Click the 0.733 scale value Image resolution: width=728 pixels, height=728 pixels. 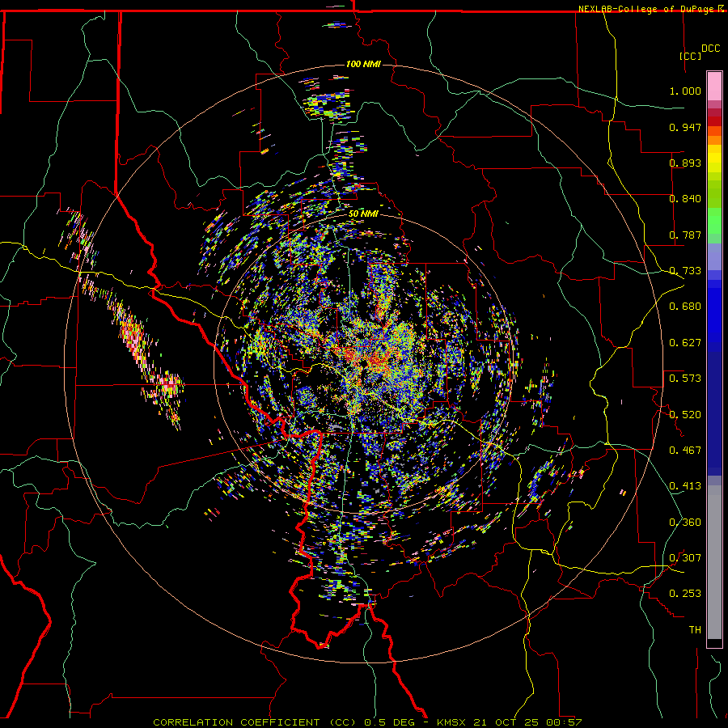pos(685,271)
